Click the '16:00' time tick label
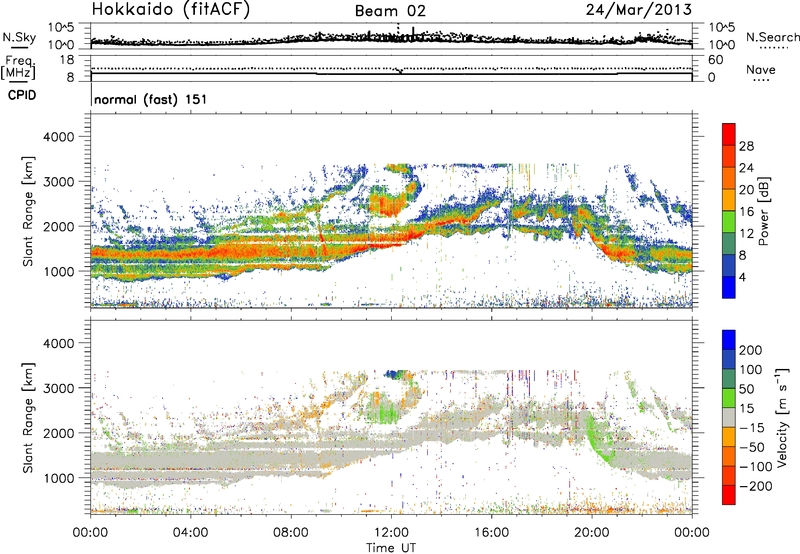800x554 pixels. tap(491, 533)
